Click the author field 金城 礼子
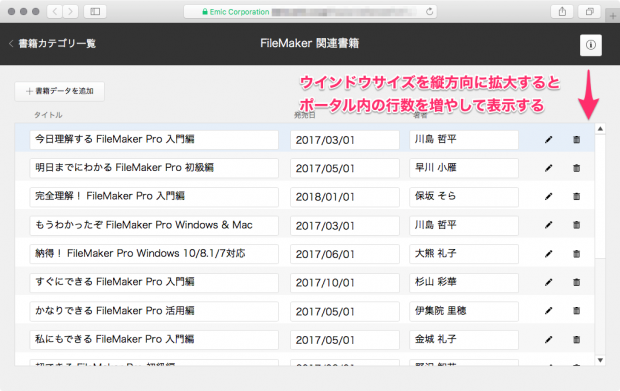Viewport: 620px width, 391px height. [x=464, y=340]
